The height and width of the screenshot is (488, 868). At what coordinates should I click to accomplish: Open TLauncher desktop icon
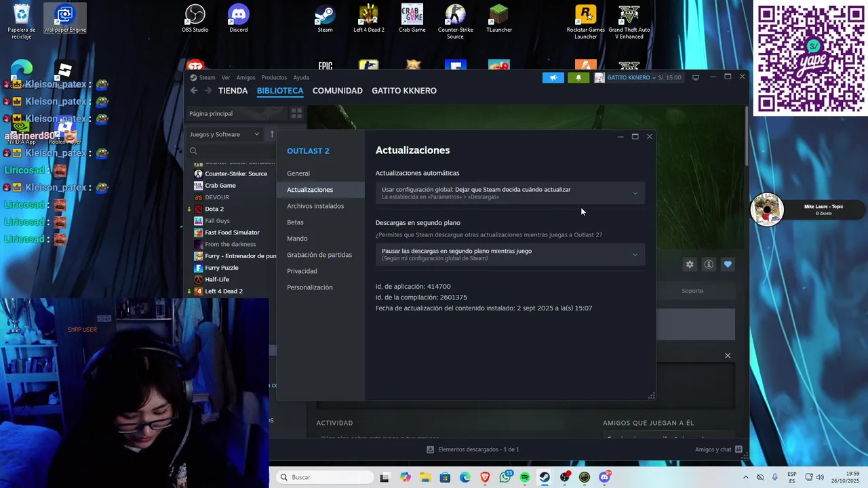498,18
